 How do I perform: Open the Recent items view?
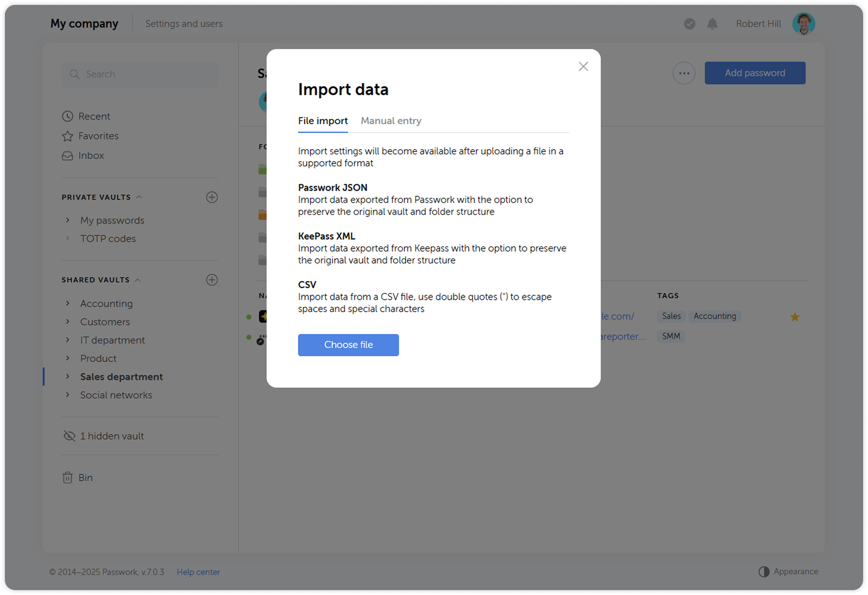click(x=94, y=116)
